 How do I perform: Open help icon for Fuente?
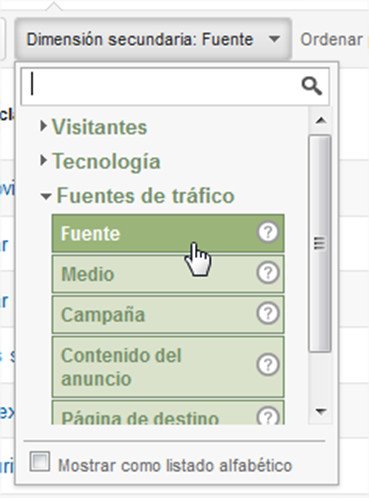(268, 232)
